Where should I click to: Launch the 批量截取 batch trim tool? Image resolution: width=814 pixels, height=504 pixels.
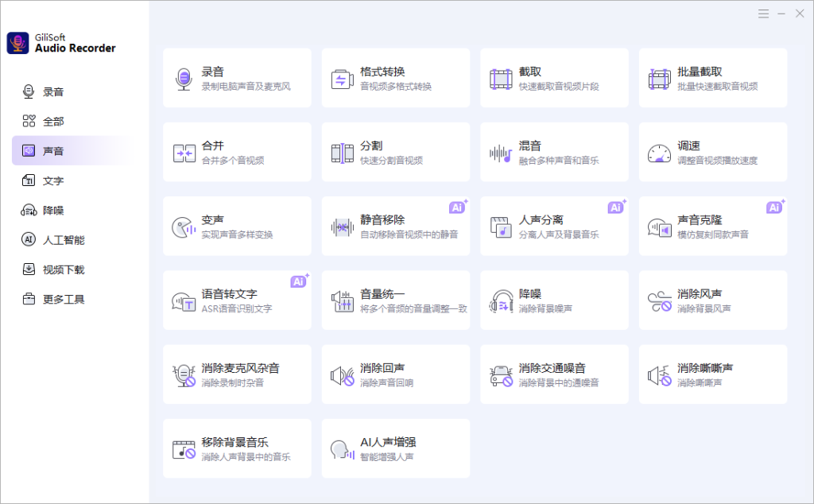pos(712,77)
